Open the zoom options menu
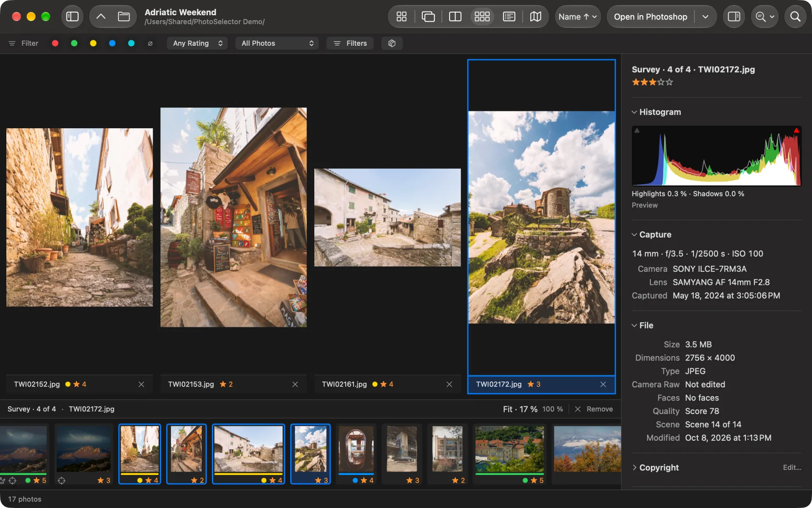 (x=765, y=17)
